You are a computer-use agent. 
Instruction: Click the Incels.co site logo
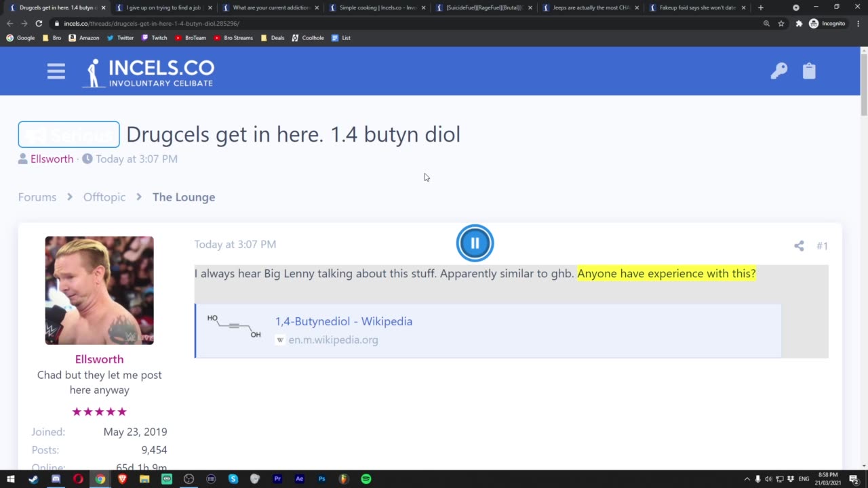tap(148, 73)
